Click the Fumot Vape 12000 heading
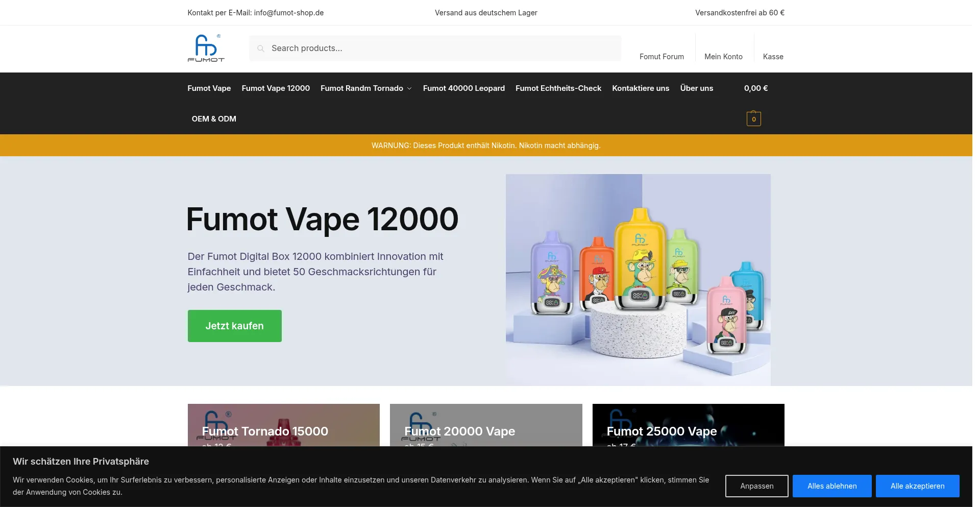Viewport: 980px width, 507px height. pos(322,220)
